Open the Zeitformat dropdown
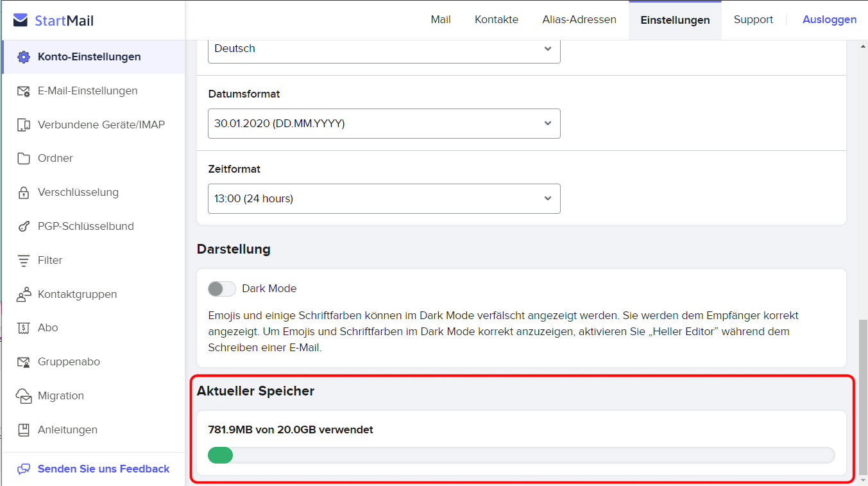This screenshot has width=868, height=486. (384, 198)
